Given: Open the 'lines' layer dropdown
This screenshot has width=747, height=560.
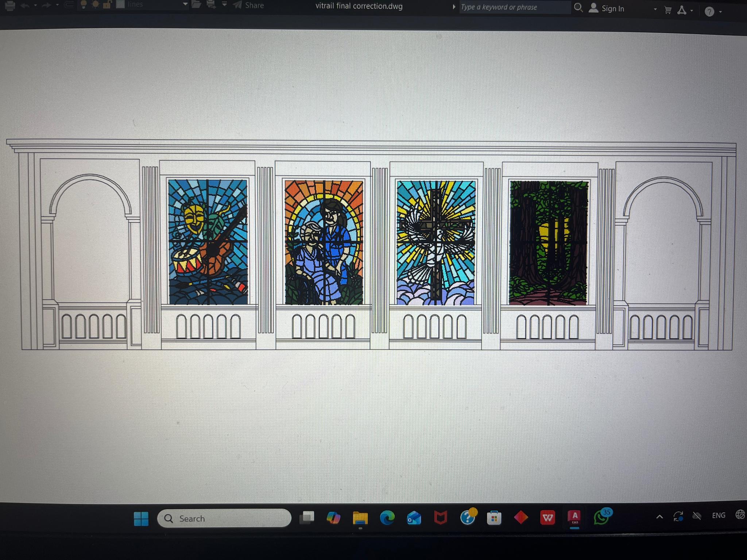Looking at the screenshot, I should point(185,4).
